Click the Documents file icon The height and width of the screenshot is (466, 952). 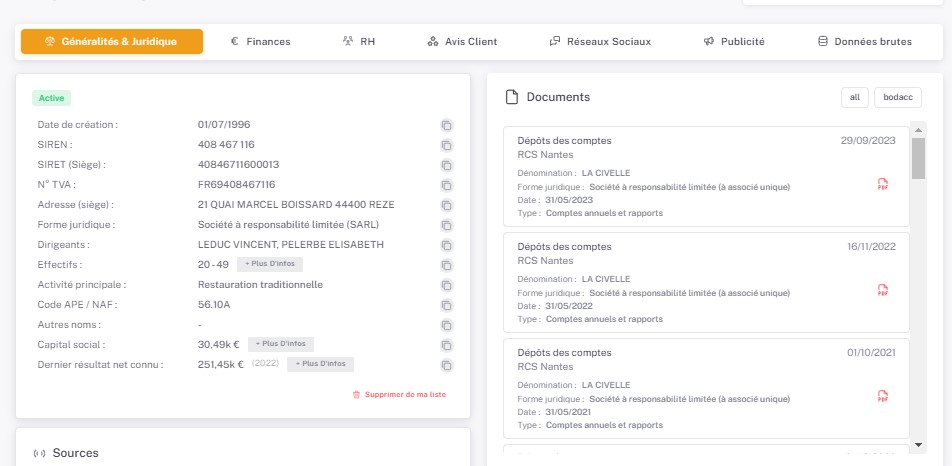[512, 97]
